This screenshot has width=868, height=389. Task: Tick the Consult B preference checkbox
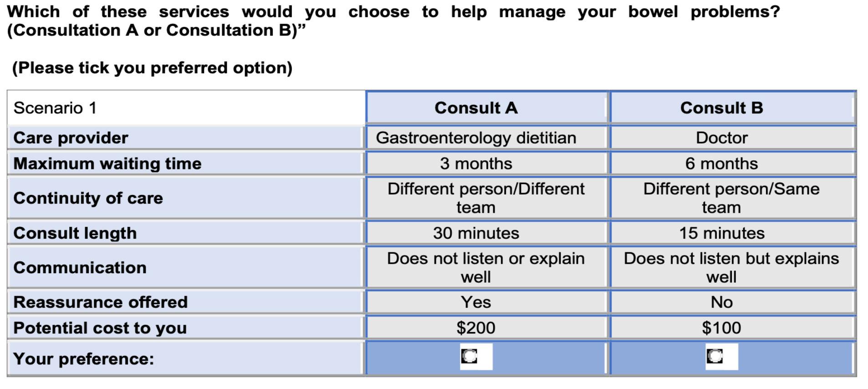[x=715, y=356]
